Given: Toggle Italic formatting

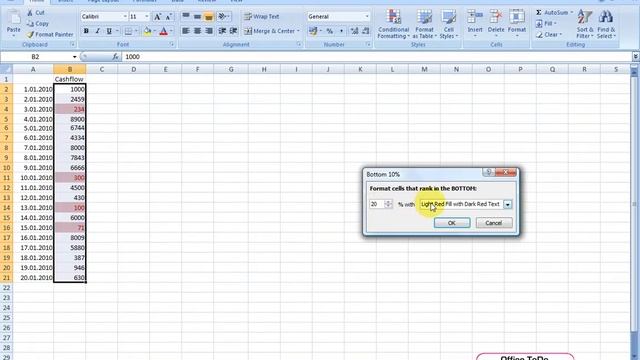Looking at the screenshot, I should [98, 31].
